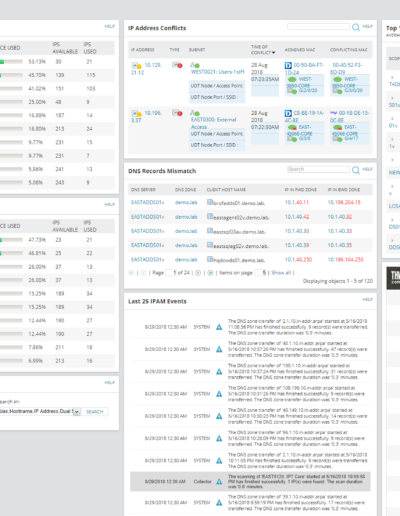Click HELP in the DNS Records Mismatch panel
The image size is (400, 516).
pos(367,169)
